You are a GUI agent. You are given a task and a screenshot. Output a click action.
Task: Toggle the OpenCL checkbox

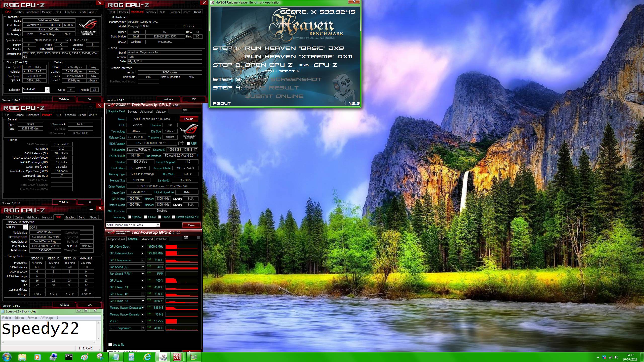(x=130, y=217)
